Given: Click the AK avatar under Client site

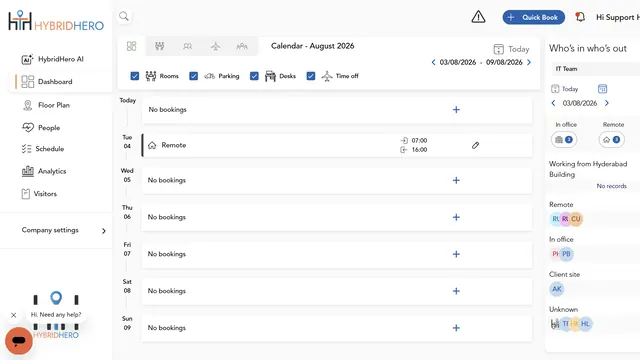Looking at the screenshot, I should [x=557, y=289].
